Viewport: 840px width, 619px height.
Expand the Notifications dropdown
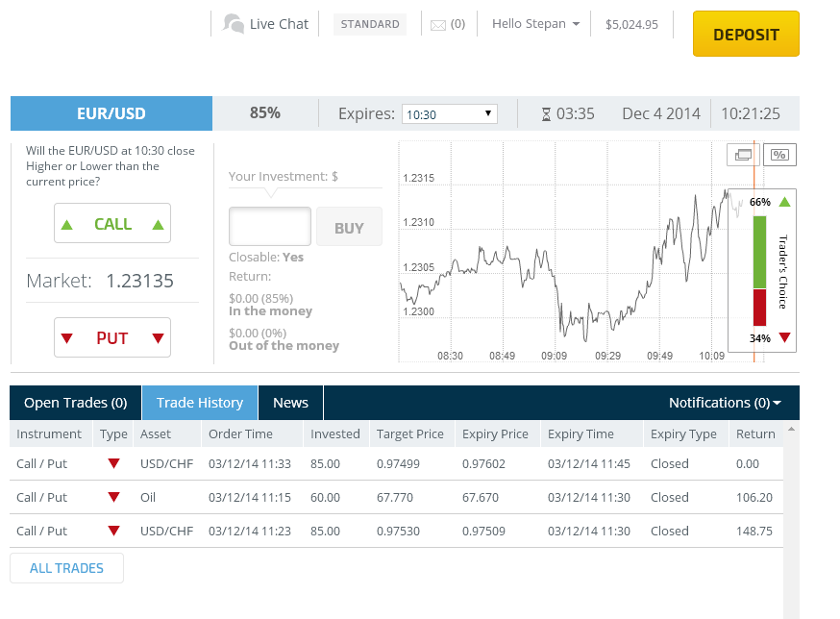click(x=725, y=403)
